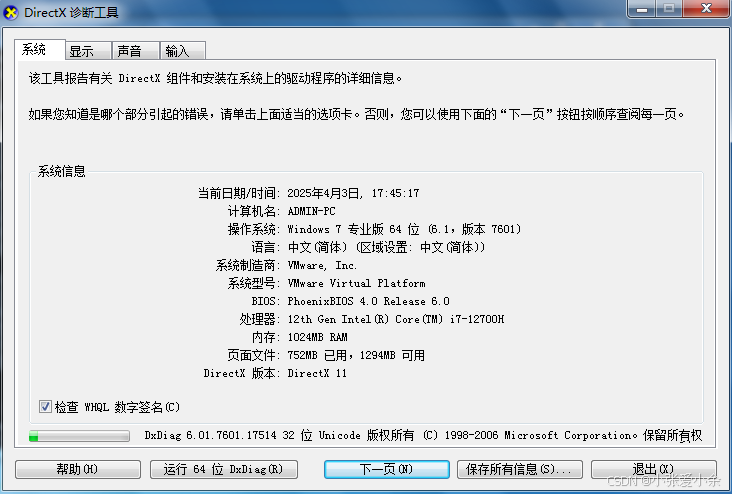Click 运行 64 位 DxDiag button
The image size is (732, 494).
pyautogui.click(x=224, y=469)
